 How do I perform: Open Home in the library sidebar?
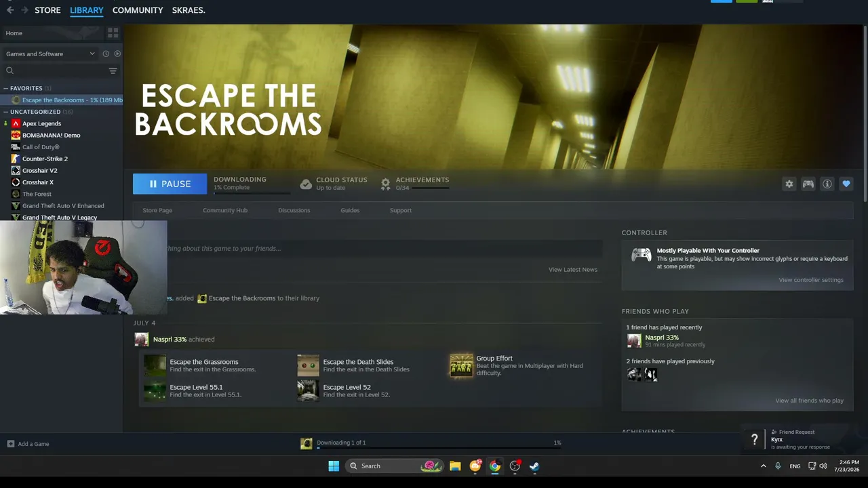pos(14,33)
